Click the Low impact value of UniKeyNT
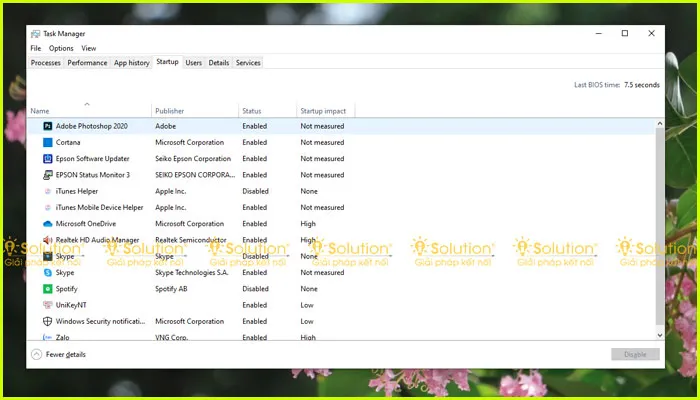The height and width of the screenshot is (400, 700). (307, 305)
